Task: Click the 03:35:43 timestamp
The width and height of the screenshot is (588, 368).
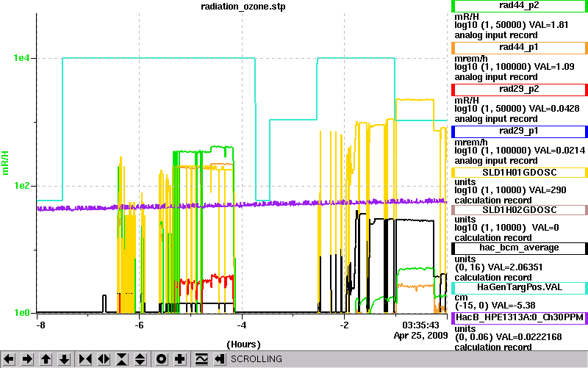Action: tap(420, 325)
